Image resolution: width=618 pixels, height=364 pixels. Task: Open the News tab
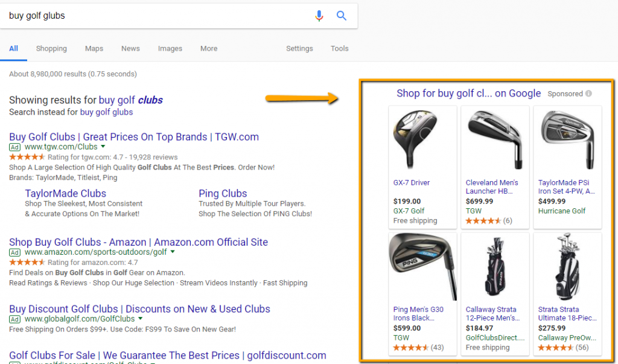[x=130, y=48]
